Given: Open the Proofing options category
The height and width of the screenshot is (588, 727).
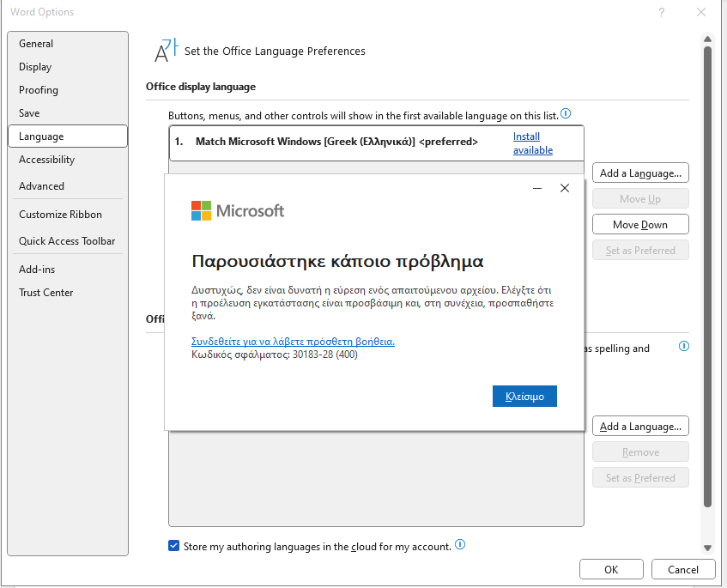Looking at the screenshot, I should [39, 90].
